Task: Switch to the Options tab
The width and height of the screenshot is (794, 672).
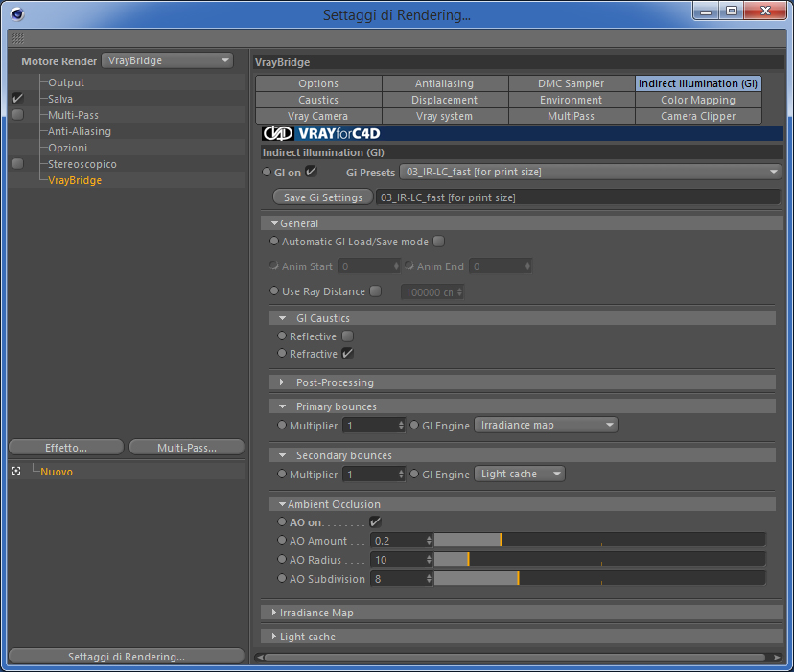Action: (318, 83)
